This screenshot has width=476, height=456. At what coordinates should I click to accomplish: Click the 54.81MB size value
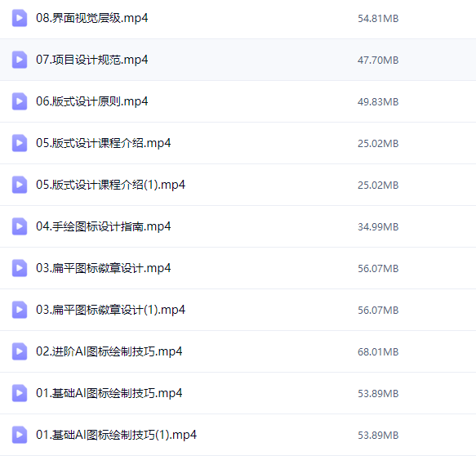pos(378,19)
